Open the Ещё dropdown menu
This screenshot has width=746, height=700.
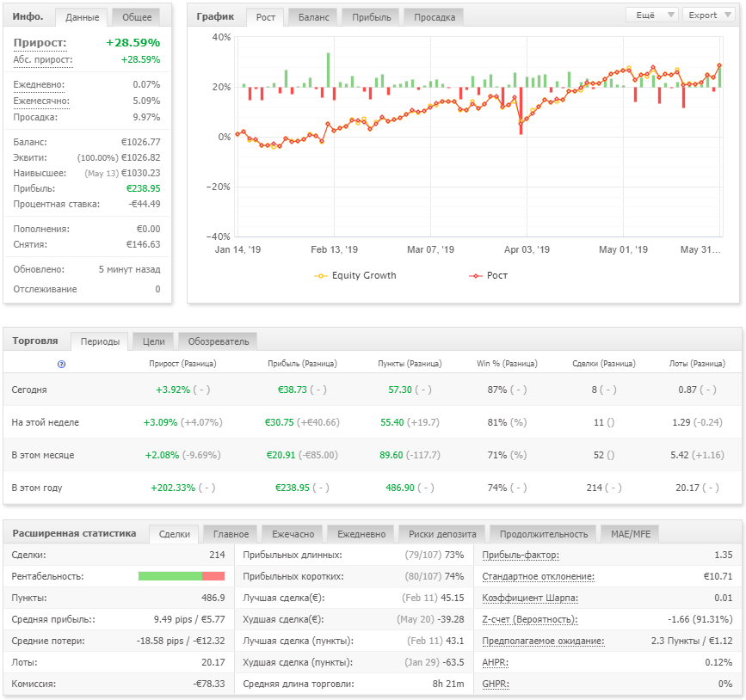pos(651,15)
